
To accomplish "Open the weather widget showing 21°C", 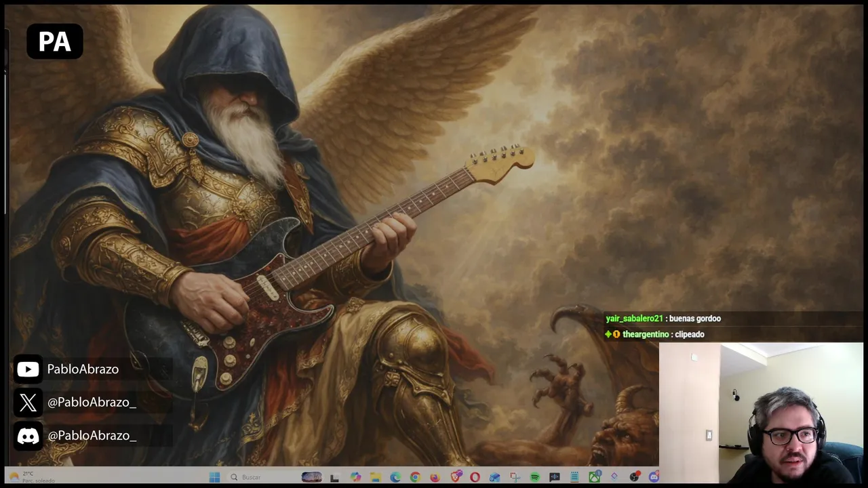I will 31,477.
